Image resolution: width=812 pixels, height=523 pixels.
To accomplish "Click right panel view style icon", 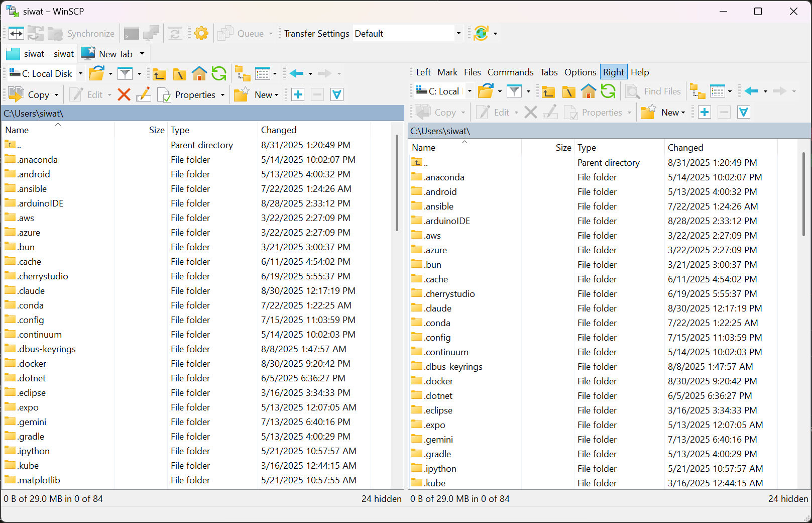I will coord(718,91).
